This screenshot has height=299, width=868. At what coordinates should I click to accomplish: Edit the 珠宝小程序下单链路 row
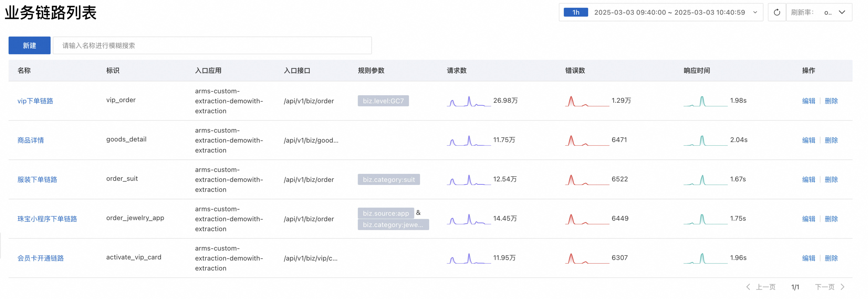tap(808, 219)
